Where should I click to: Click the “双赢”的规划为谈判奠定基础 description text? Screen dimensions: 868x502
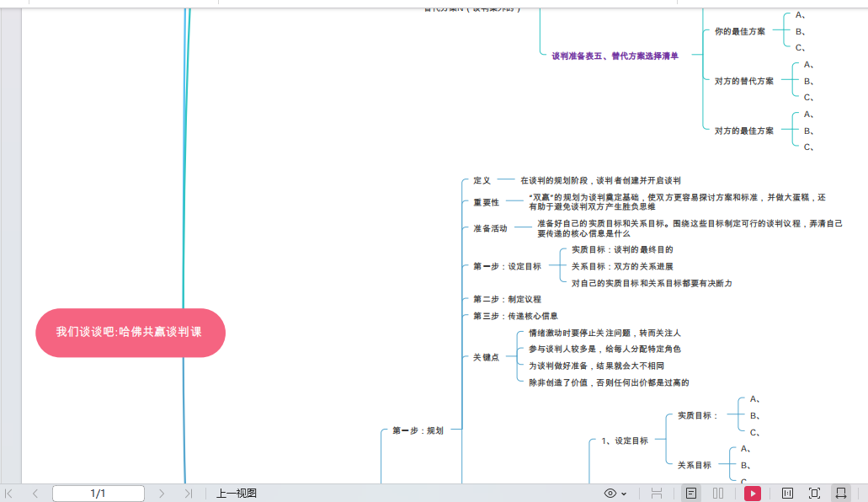click(677, 201)
